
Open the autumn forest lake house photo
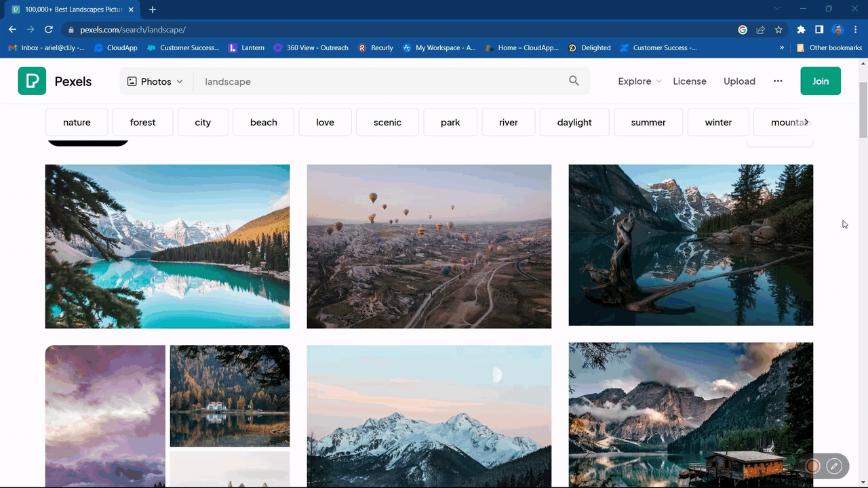click(x=230, y=396)
